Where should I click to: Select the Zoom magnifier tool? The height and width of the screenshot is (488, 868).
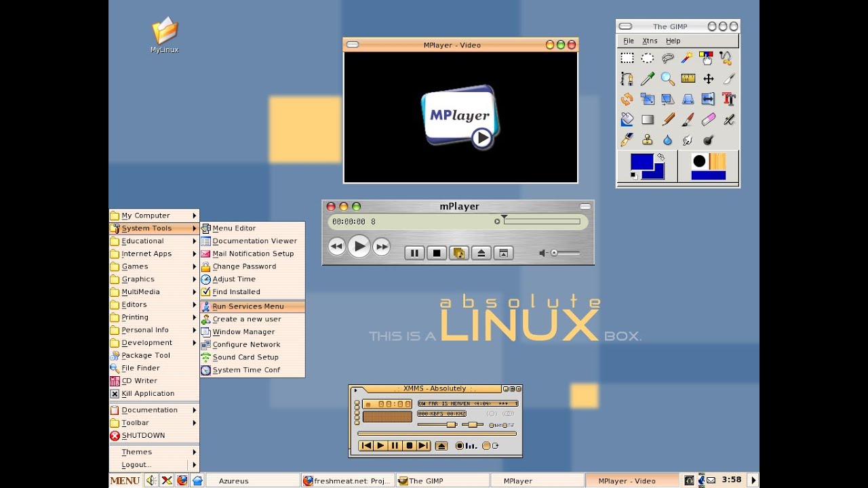[x=668, y=79]
